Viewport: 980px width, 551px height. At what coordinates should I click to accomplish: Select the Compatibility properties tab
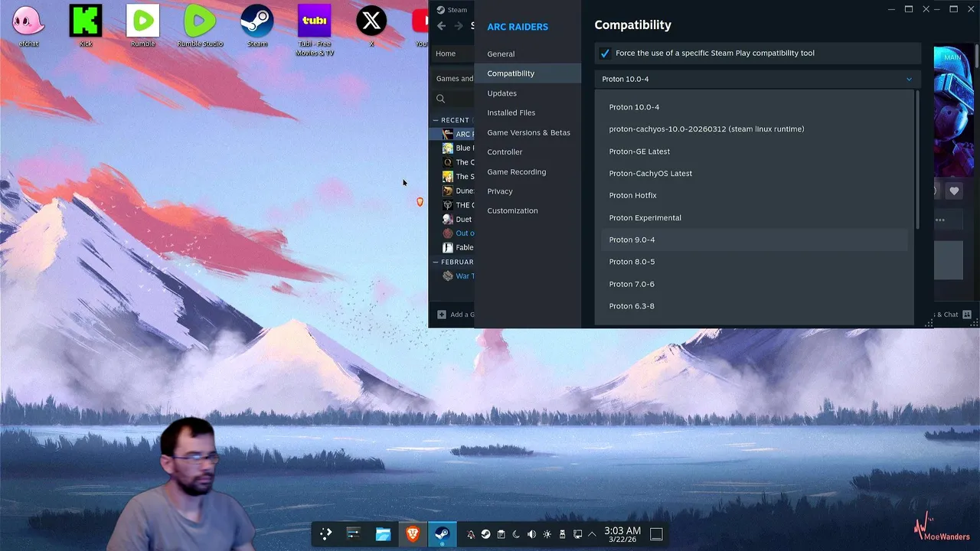tap(528, 73)
